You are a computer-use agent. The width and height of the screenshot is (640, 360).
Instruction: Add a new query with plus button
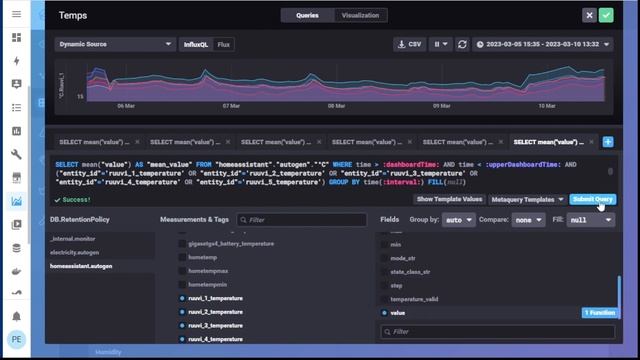pos(608,142)
